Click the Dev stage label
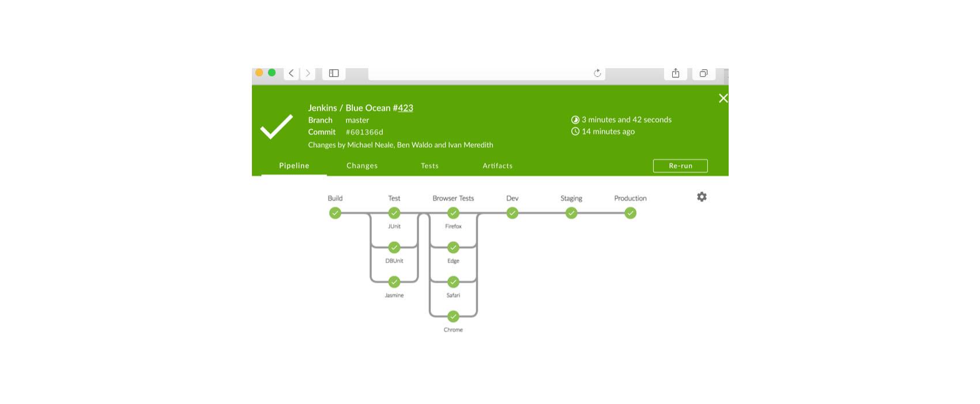Screen dimensions: 980x404 click(x=512, y=198)
